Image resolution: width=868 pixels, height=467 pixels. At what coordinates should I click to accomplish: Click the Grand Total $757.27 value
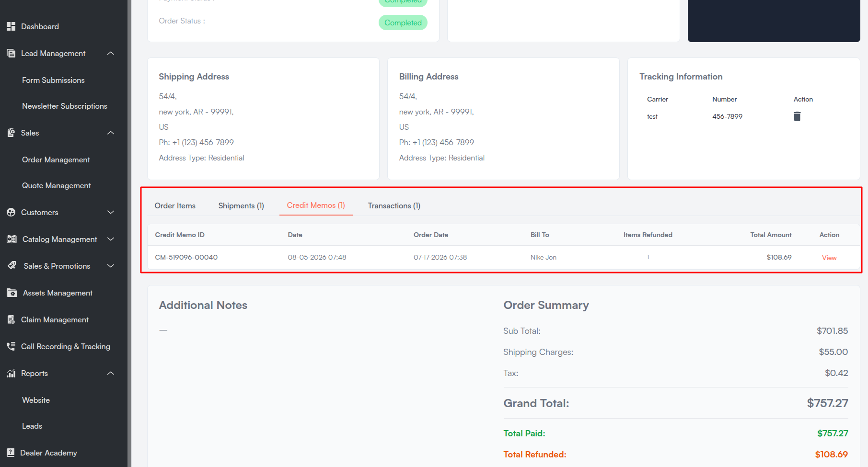(827, 403)
